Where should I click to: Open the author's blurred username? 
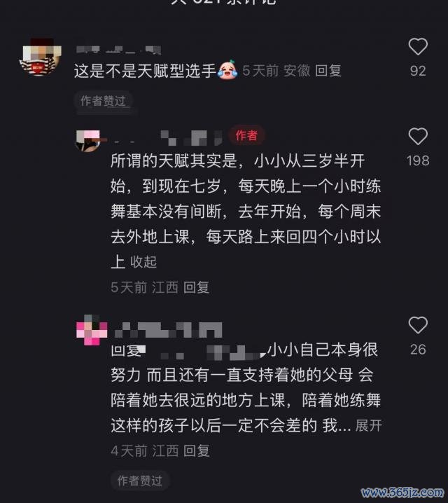pos(167,138)
